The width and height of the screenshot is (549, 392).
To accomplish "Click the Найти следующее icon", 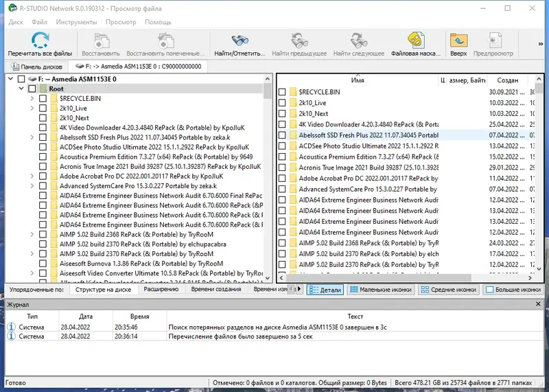I will [359, 41].
